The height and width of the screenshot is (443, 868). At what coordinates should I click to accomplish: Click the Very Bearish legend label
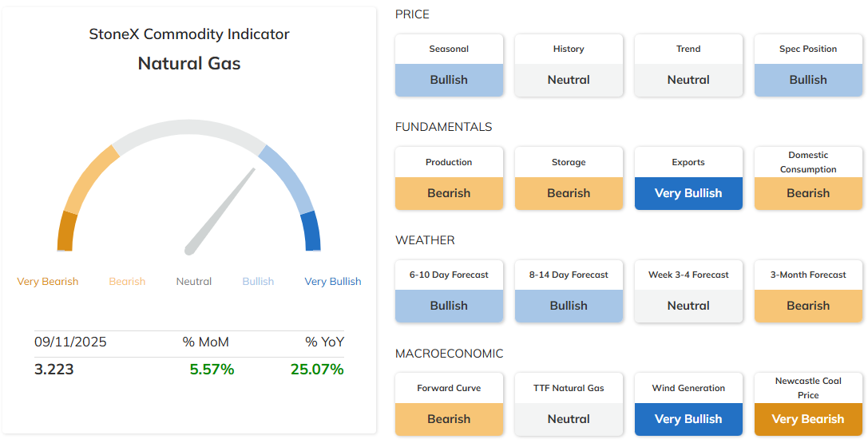click(x=48, y=282)
